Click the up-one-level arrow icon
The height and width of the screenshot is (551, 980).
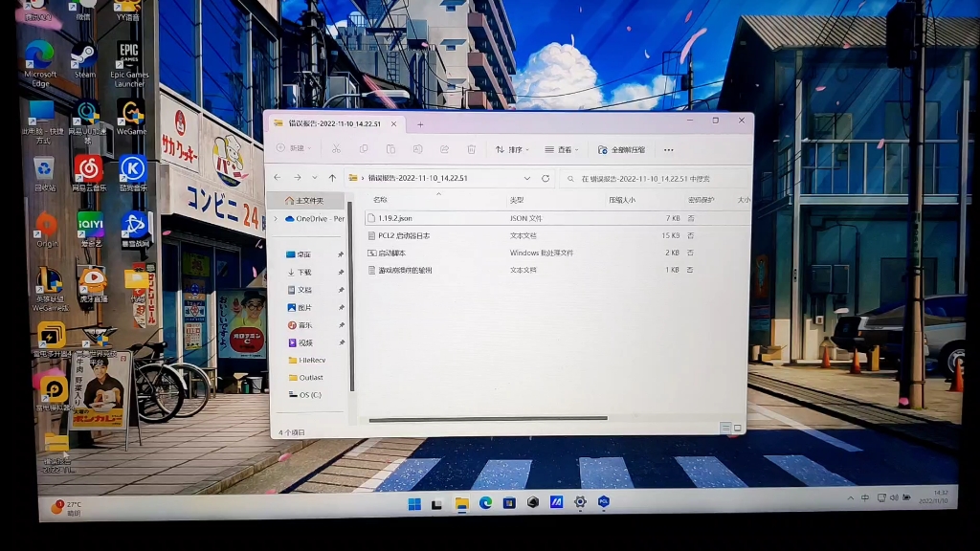331,177
